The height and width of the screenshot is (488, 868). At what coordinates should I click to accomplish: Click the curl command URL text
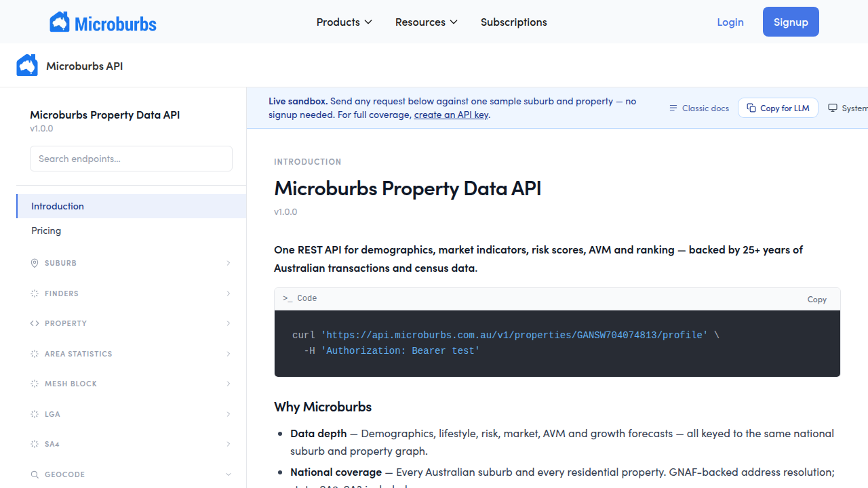(x=514, y=335)
